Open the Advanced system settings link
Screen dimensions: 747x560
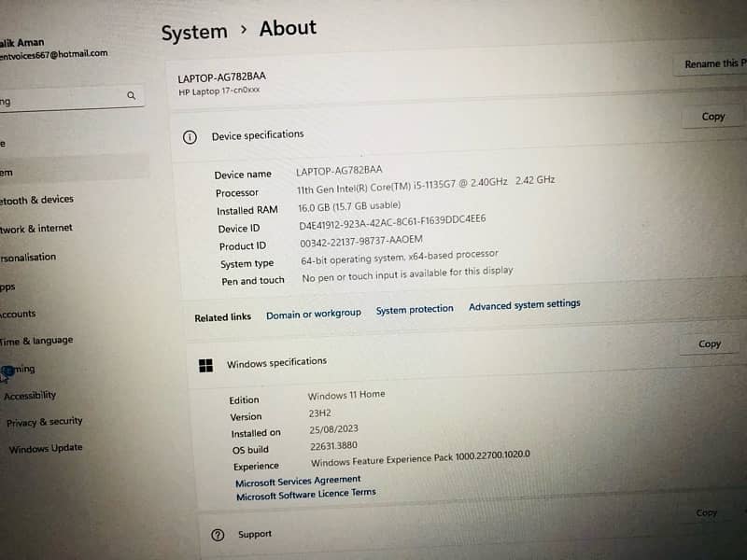pos(524,305)
